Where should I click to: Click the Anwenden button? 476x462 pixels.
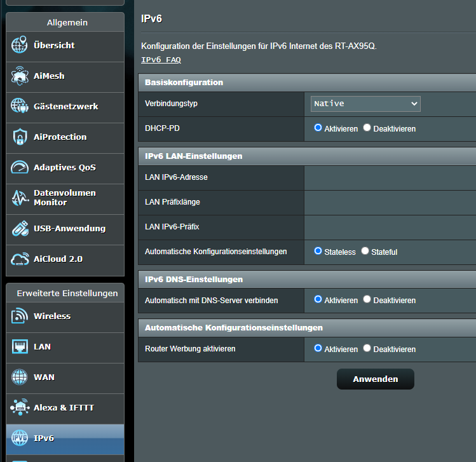click(375, 379)
